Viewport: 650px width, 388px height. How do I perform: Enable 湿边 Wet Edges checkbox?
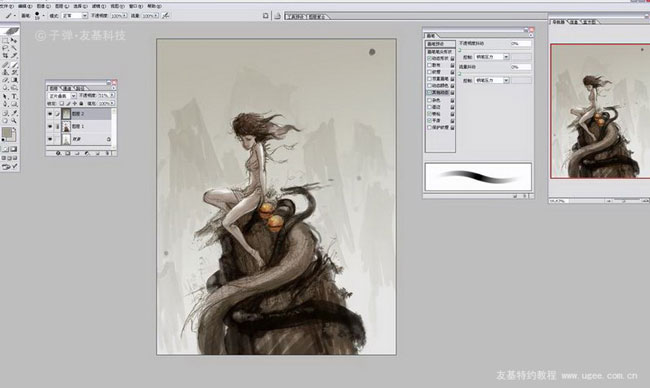coord(429,107)
